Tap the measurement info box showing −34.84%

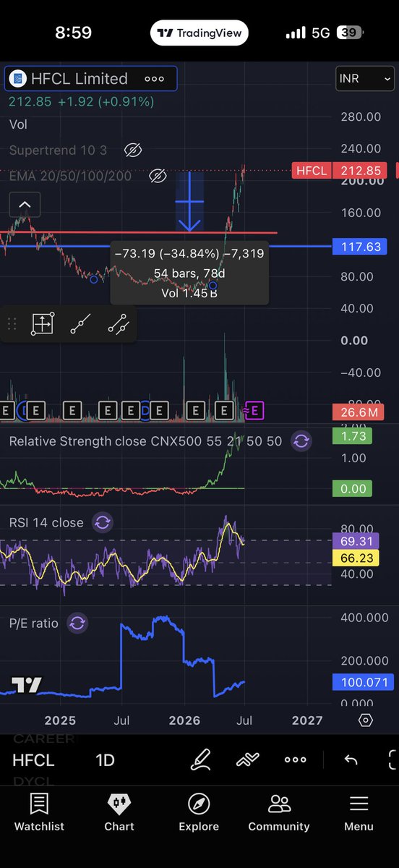click(x=189, y=273)
